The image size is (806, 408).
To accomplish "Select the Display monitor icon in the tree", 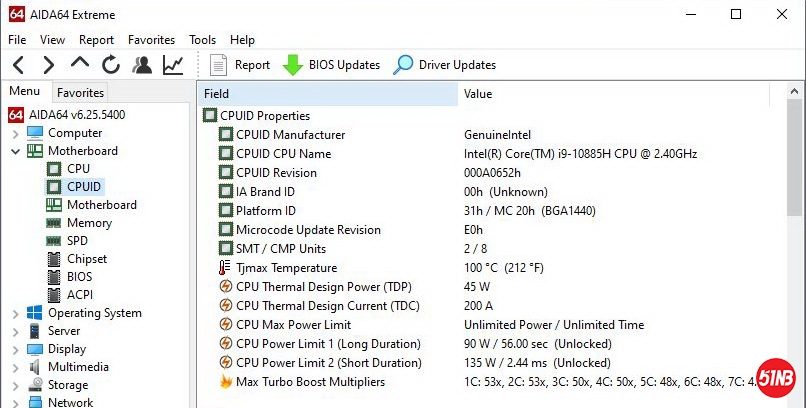I will click(x=35, y=349).
